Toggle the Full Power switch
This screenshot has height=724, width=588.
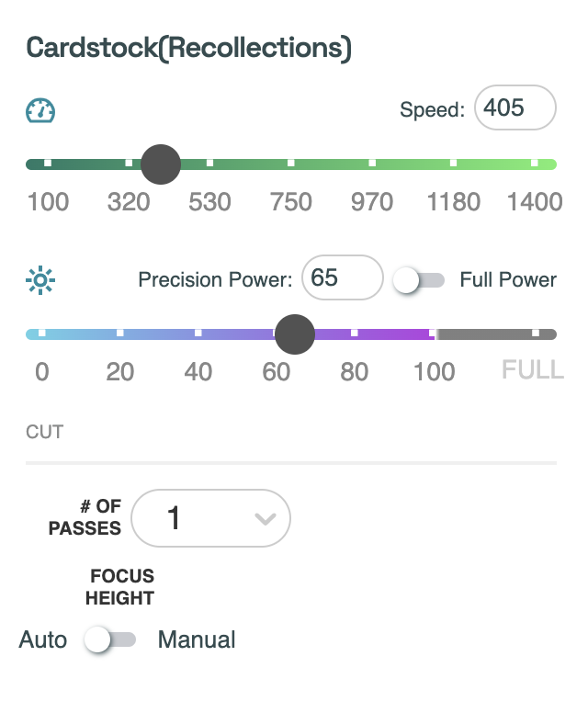tap(418, 279)
